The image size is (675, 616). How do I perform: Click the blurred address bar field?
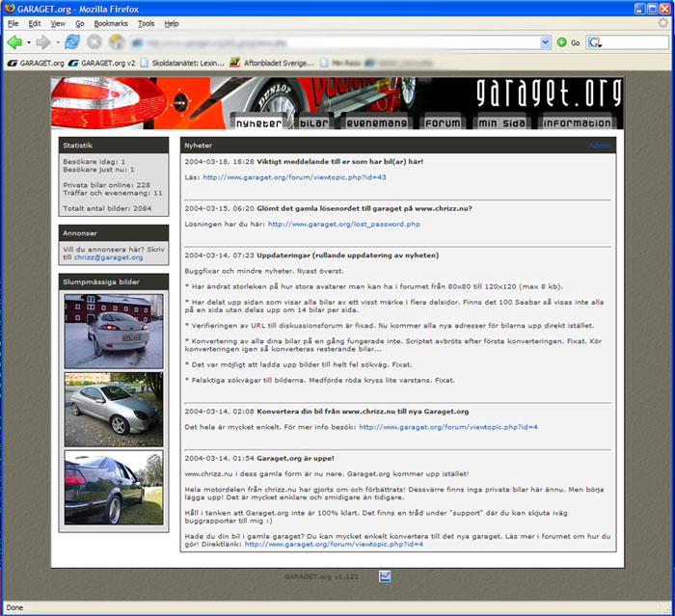[335, 42]
